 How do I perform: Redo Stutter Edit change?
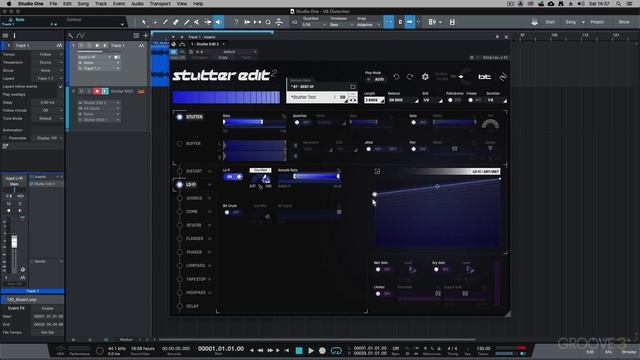click(x=410, y=77)
